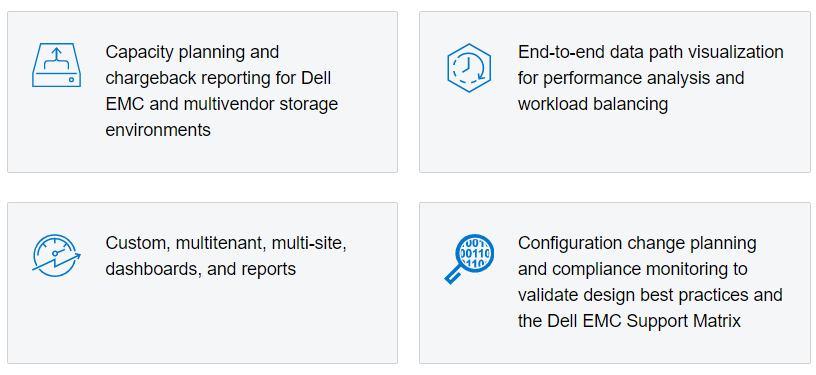Click the lightning arrow on the gauge icon
816x375 pixels.
[x=57, y=260]
